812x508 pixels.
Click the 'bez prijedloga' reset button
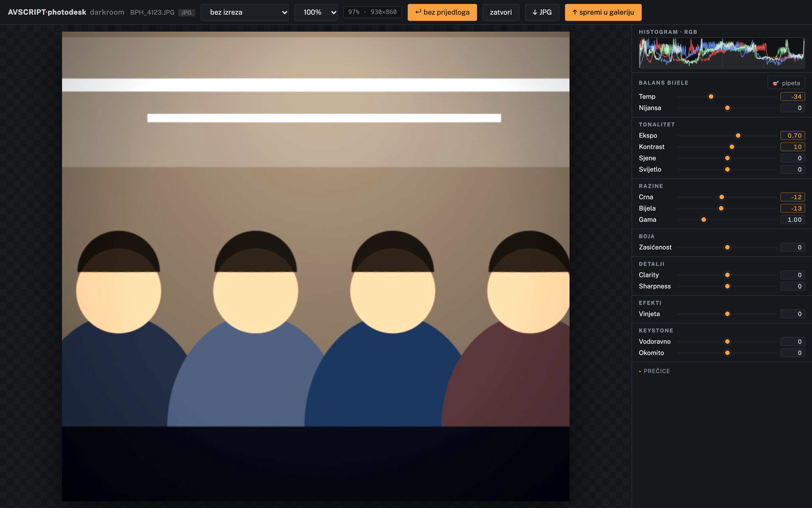coord(442,12)
